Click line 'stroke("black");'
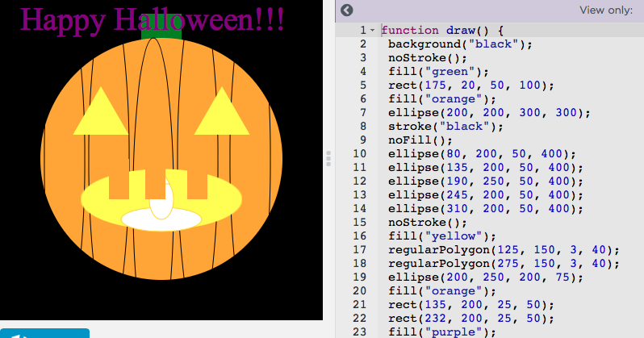This screenshot has height=338, width=644. pos(445,127)
